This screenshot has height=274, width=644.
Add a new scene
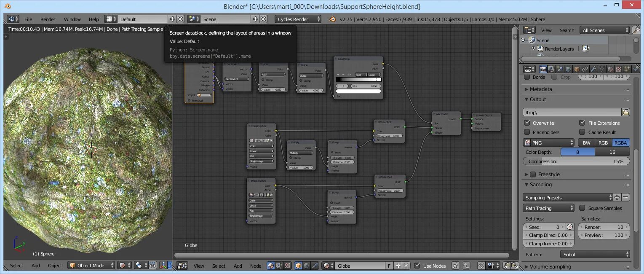(255, 19)
